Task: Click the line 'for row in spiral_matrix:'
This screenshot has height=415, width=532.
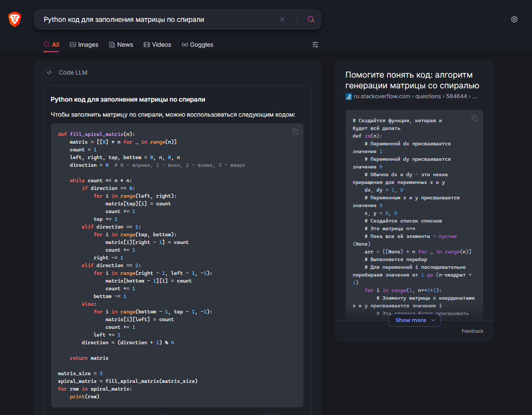Action: (x=95, y=389)
